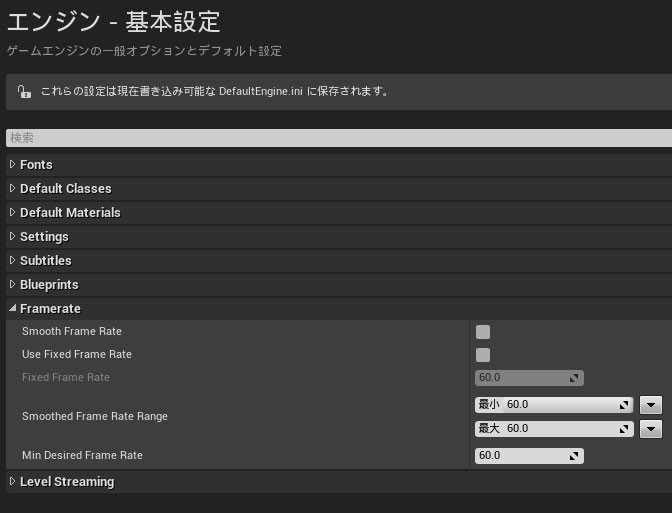Expand the Default Materials section
672x513 pixels.
click(x=12, y=212)
